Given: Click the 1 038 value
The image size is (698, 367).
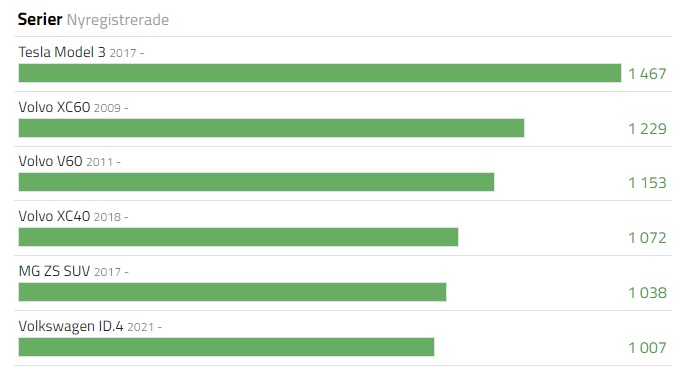Looking at the screenshot, I should click(647, 293).
